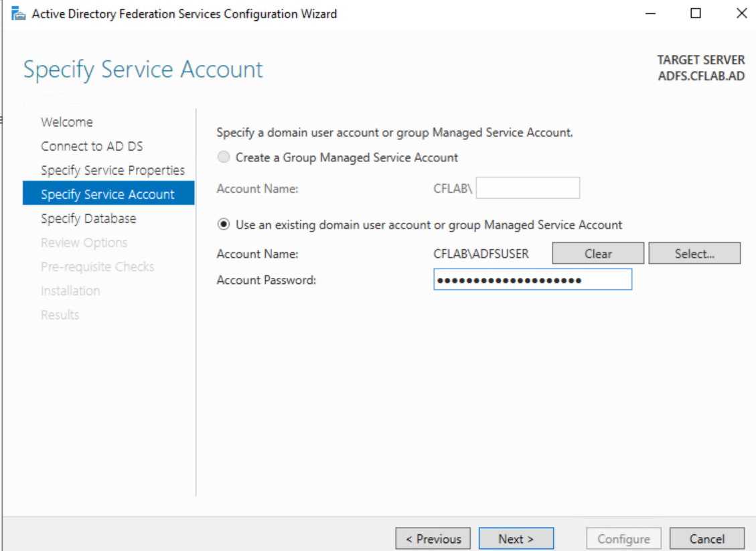Minimize the wizard window

point(650,13)
